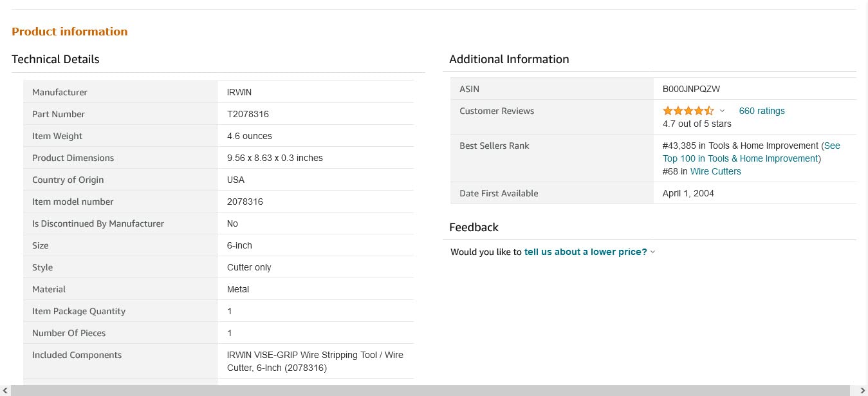Click the Technical Details section title

[x=55, y=59]
